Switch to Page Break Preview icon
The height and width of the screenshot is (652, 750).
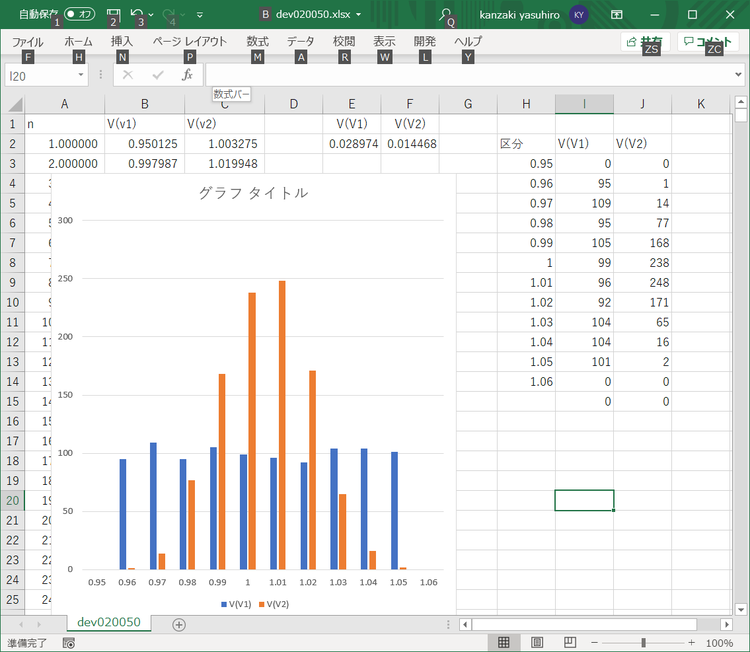tap(569, 643)
